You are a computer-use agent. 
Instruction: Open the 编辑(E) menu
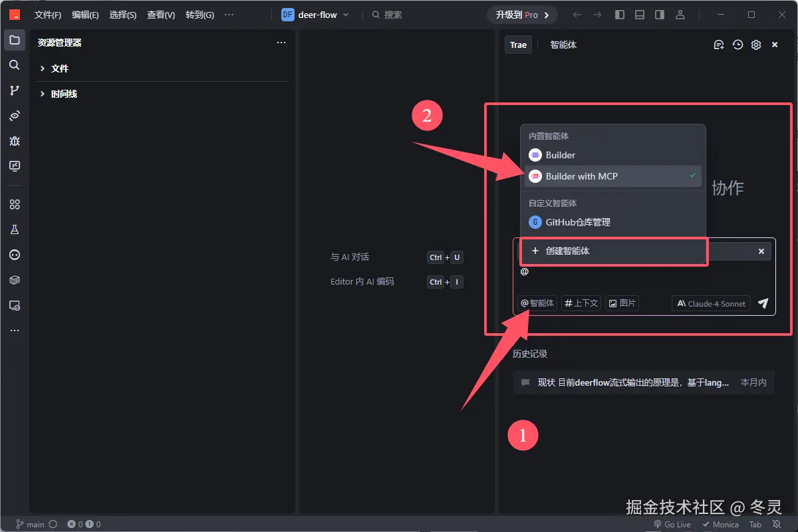click(85, 15)
